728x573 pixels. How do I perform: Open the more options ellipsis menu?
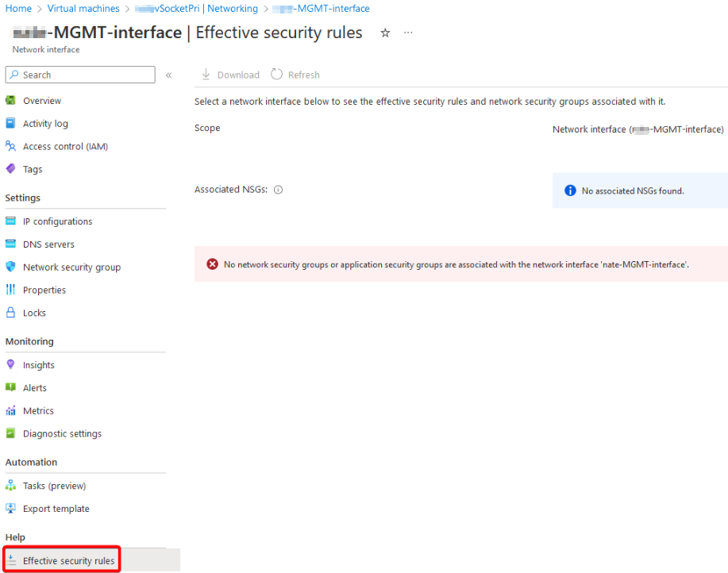408,33
